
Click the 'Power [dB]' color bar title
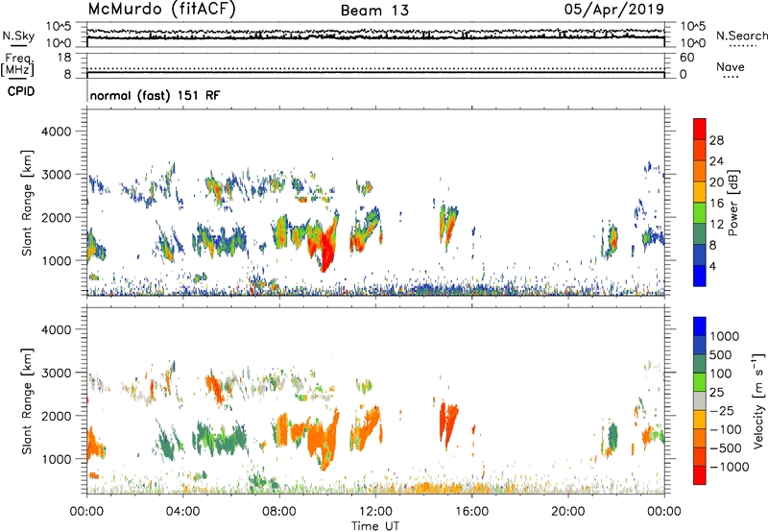pyautogui.click(x=733, y=203)
